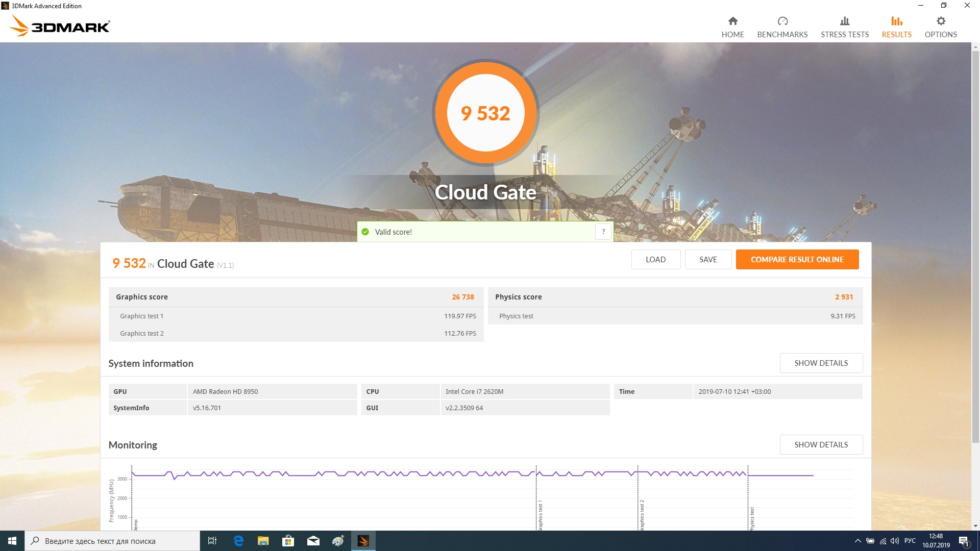Open the Benchmarks gauge icon
The width and height of the screenshot is (980, 551).
pos(782,21)
